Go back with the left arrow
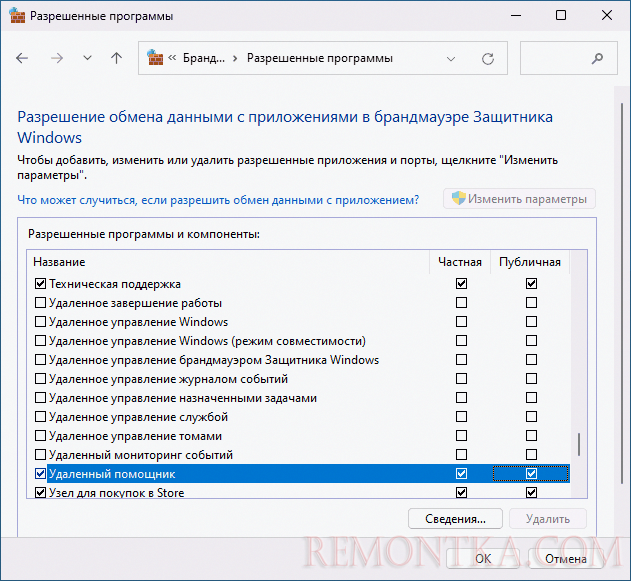The height and width of the screenshot is (581, 631). pos(22,58)
